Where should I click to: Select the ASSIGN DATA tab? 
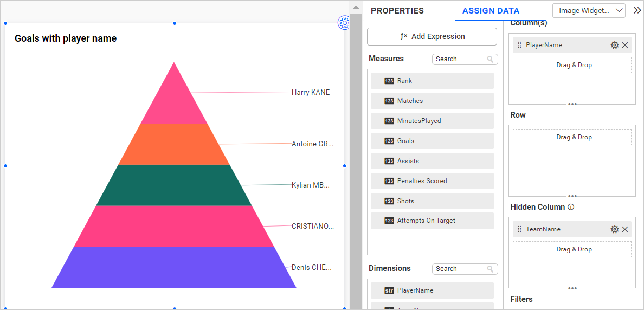[x=491, y=11]
